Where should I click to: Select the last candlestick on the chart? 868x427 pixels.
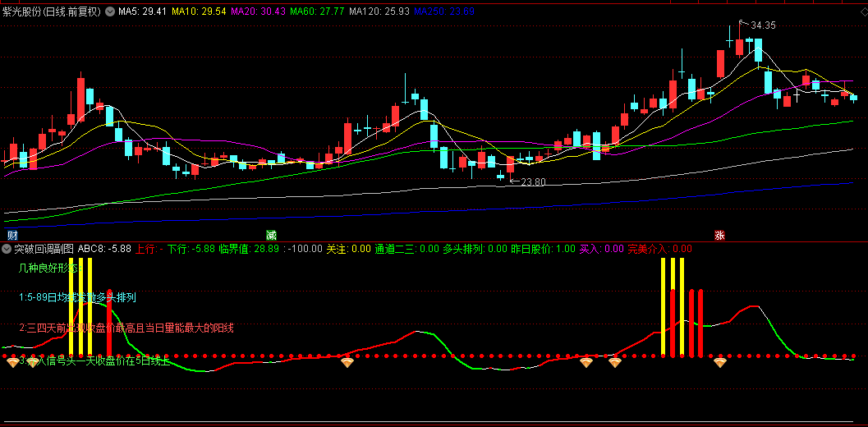click(853, 98)
